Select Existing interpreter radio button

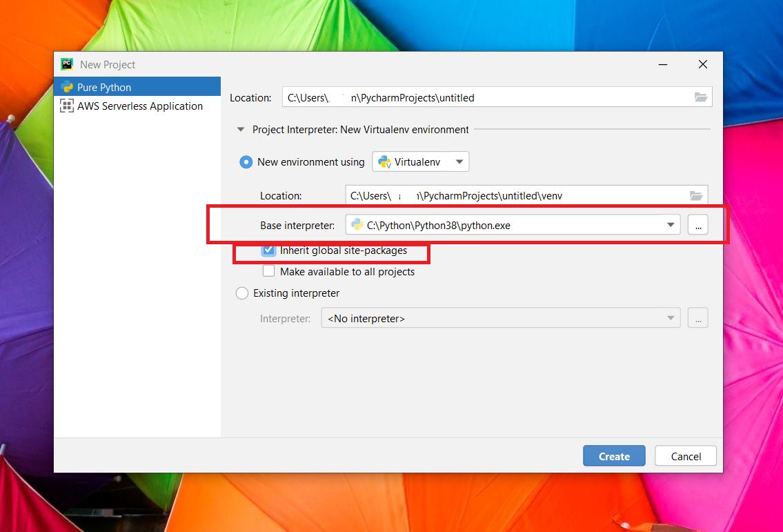[x=242, y=293]
